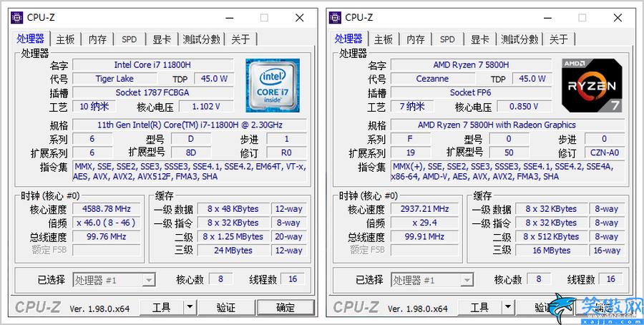
Task: Click the Tiger Lake code name value
Action: coord(114,79)
